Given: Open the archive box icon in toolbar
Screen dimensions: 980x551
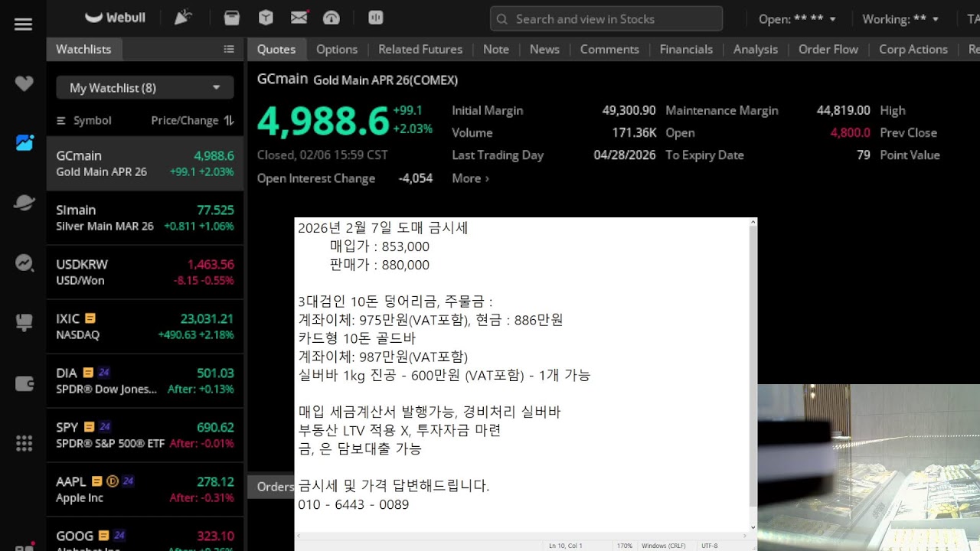Looking at the screenshot, I should pyautogui.click(x=232, y=18).
